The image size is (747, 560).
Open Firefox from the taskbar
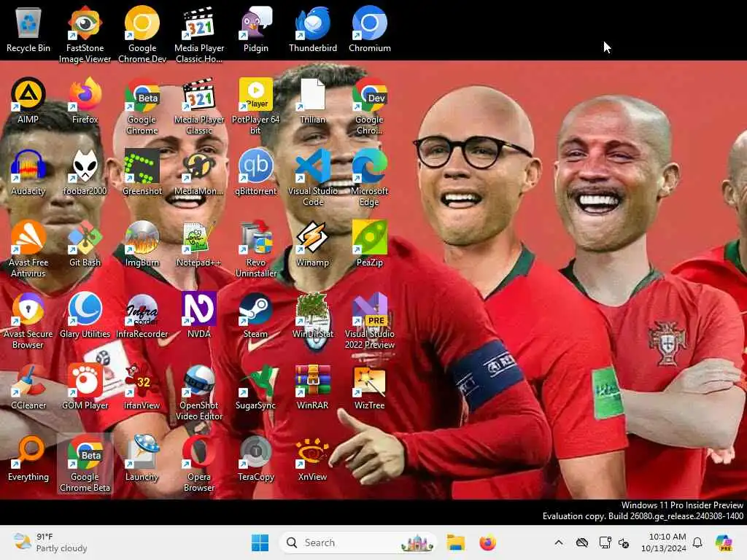[487, 542]
